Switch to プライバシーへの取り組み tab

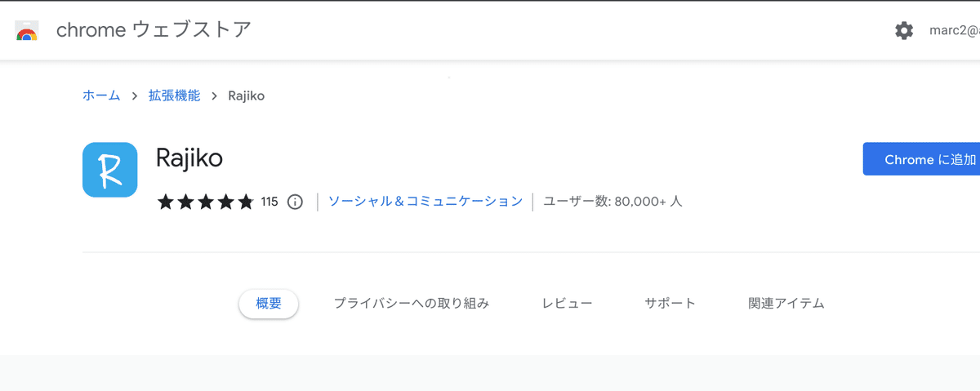point(412,304)
